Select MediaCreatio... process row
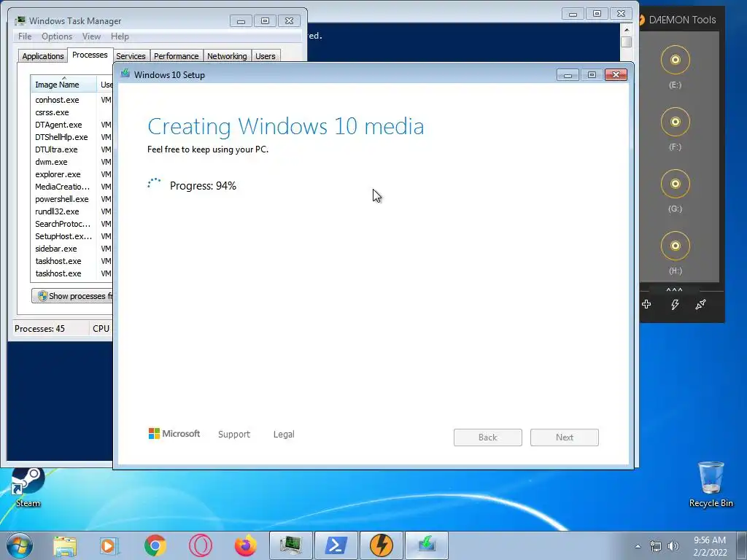This screenshot has height=560, width=747. coord(71,187)
